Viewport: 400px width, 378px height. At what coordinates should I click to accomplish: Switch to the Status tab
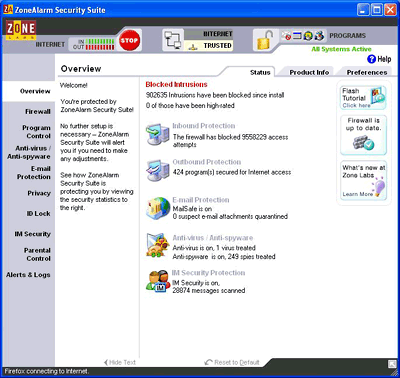260,72
